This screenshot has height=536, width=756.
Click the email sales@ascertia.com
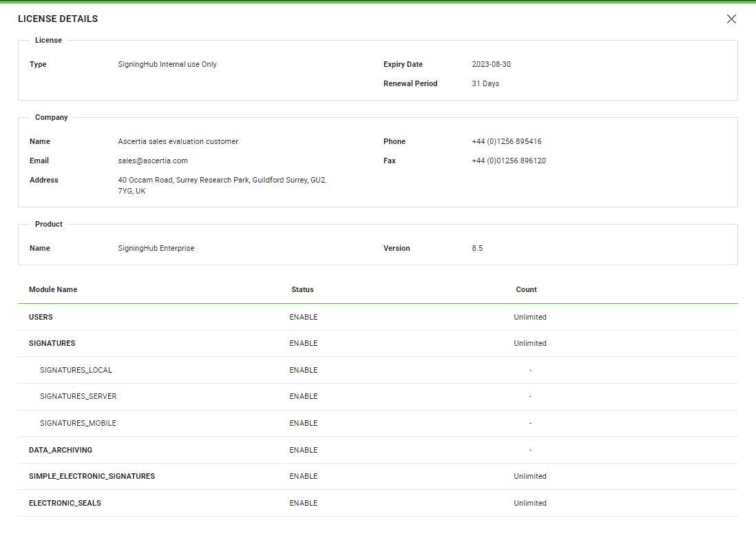153,161
